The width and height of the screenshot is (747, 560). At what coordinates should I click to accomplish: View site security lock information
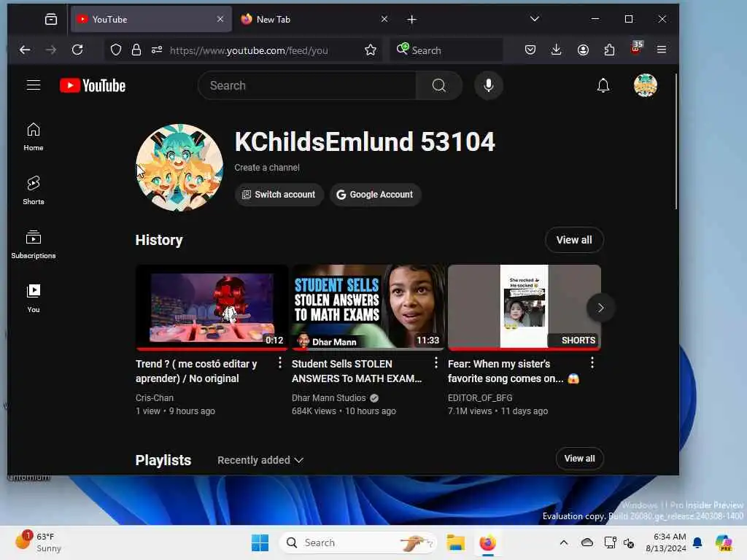136,50
